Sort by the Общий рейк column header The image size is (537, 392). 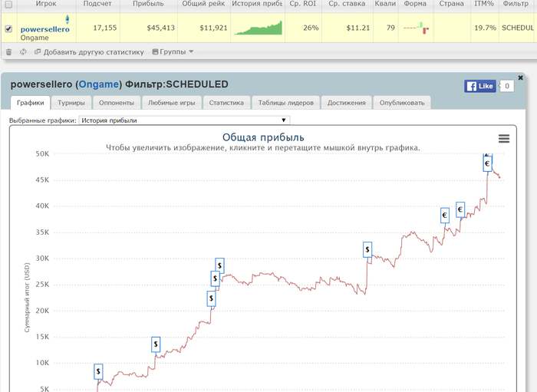203,4
